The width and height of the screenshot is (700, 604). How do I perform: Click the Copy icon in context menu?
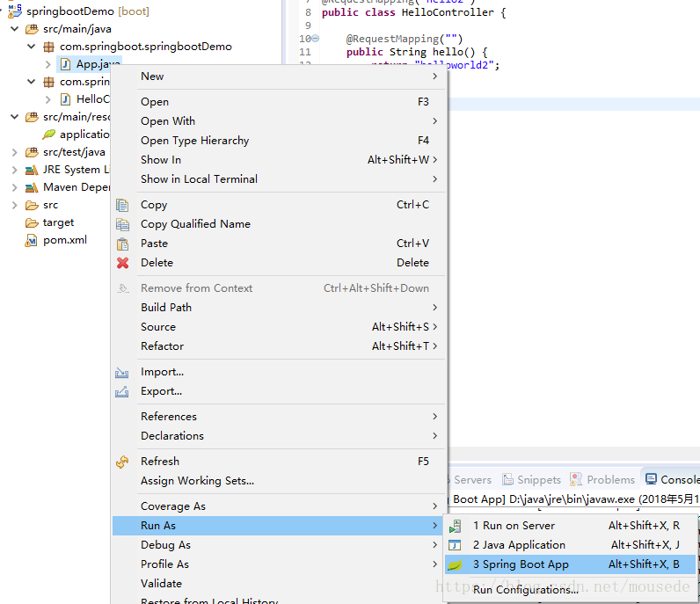click(x=122, y=205)
